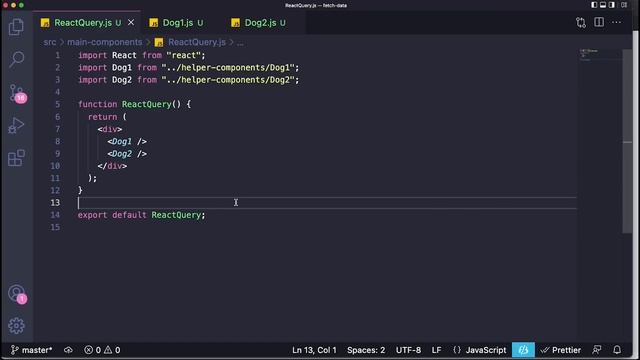Open the Accounts menu icon
The width and height of the screenshot is (640, 360).
click(17, 294)
